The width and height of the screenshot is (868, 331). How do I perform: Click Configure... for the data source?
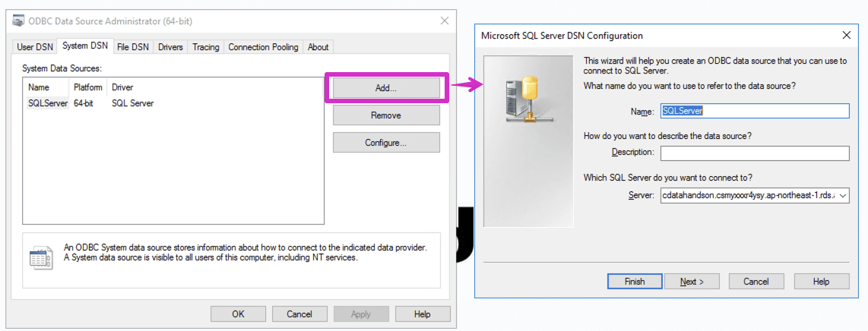(386, 143)
